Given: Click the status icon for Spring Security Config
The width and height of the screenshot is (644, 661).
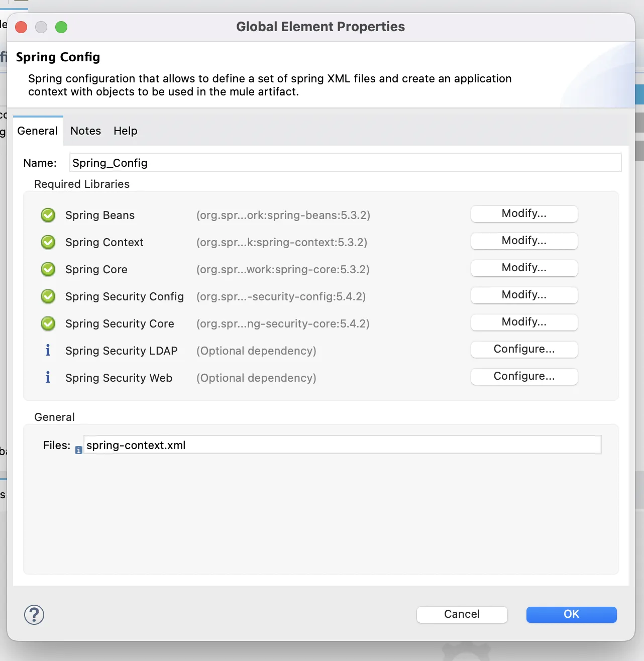Looking at the screenshot, I should (x=48, y=297).
